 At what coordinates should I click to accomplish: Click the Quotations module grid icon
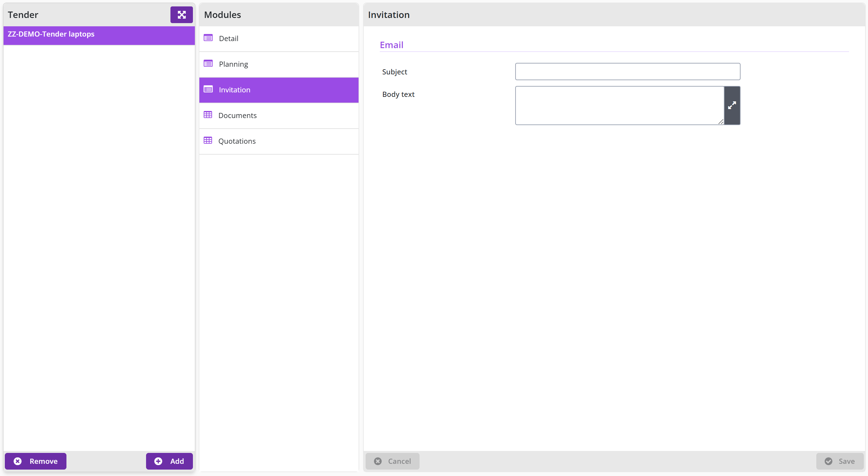pyautogui.click(x=208, y=140)
